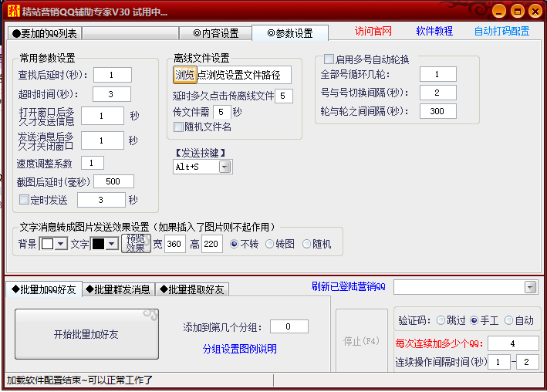The image size is (547, 392).
Task: Edit the image 高 220 field
Action: pos(211,244)
